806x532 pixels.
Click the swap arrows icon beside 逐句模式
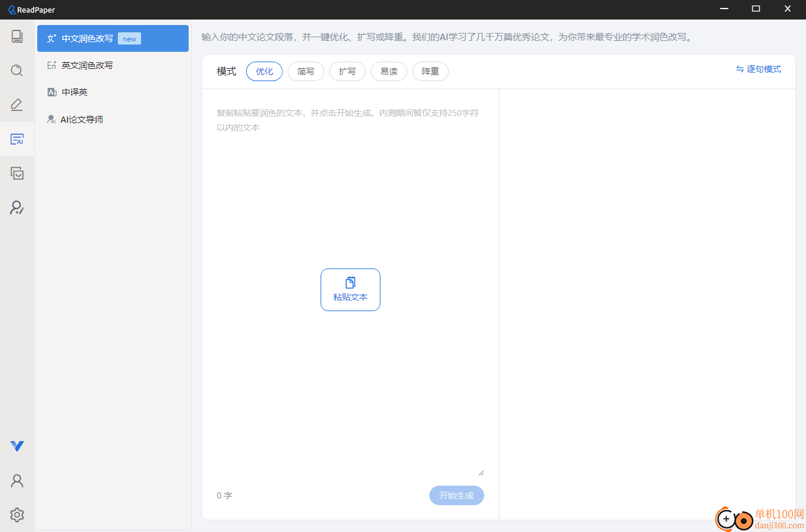pyautogui.click(x=740, y=69)
